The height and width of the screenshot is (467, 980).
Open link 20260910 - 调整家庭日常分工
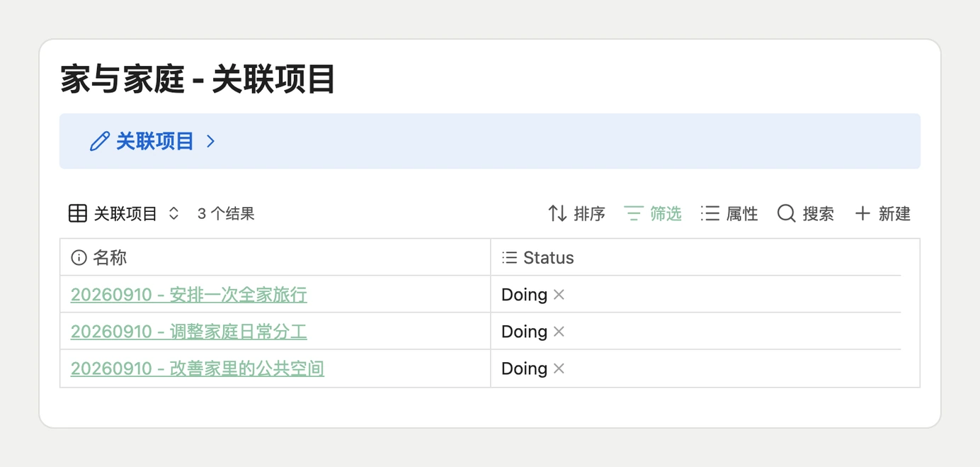pyautogui.click(x=189, y=331)
